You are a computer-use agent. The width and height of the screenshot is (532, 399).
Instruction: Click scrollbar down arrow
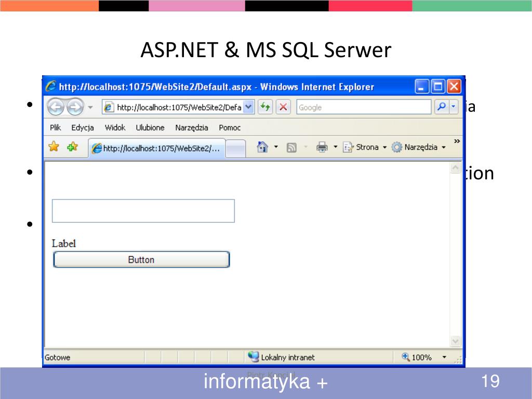455,341
